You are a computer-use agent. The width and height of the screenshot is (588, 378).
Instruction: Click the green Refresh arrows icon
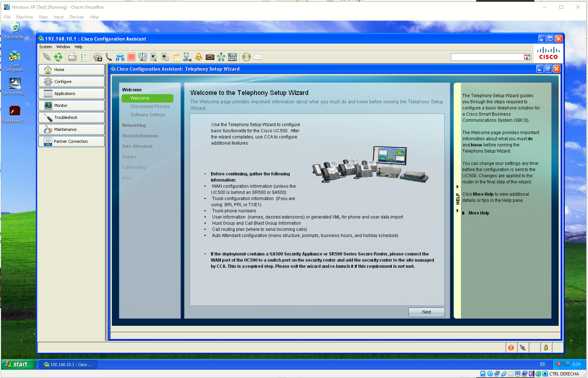pyautogui.click(x=58, y=57)
